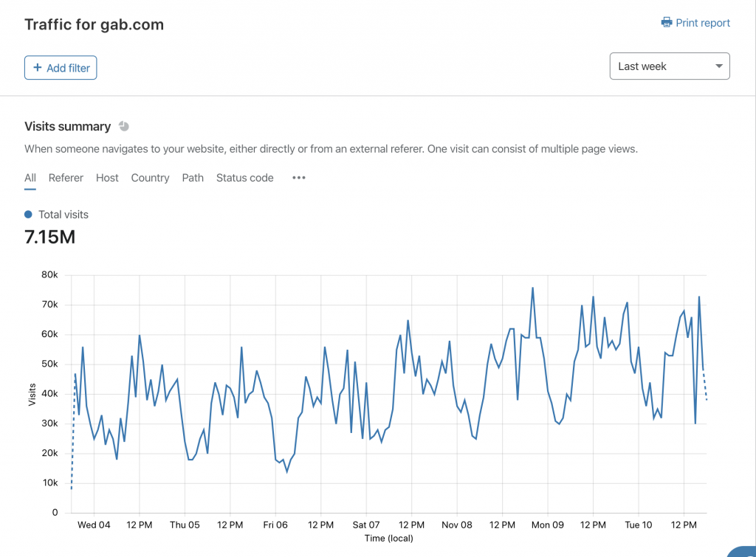Open the Path breakdown tab
Screen dimensions: 756x557
pyautogui.click(x=193, y=178)
